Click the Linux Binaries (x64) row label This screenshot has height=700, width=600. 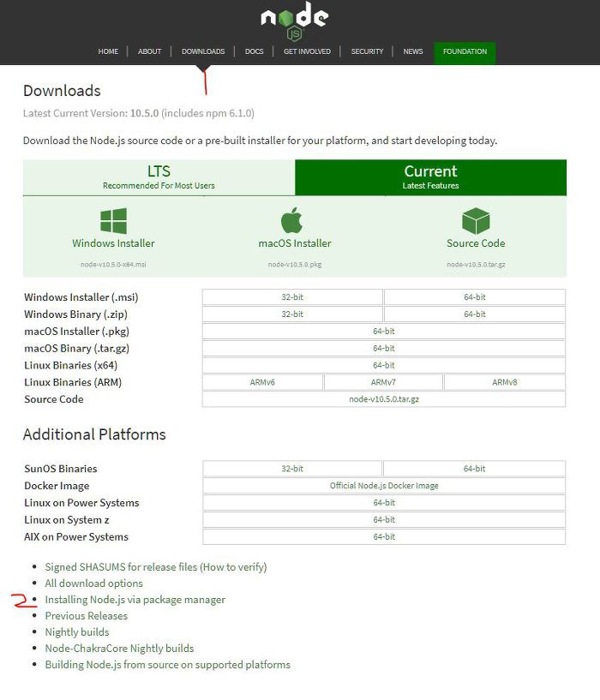[x=71, y=365]
